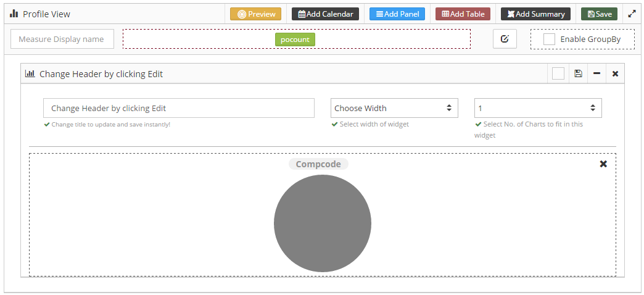644x295 pixels.
Task: Click the Add Table button
Action: click(x=463, y=14)
